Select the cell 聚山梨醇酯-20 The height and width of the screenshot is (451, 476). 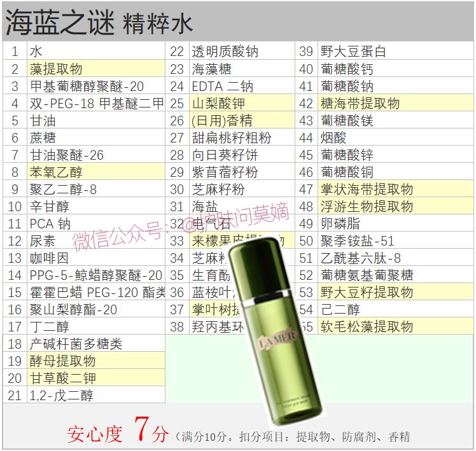(96, 309)
